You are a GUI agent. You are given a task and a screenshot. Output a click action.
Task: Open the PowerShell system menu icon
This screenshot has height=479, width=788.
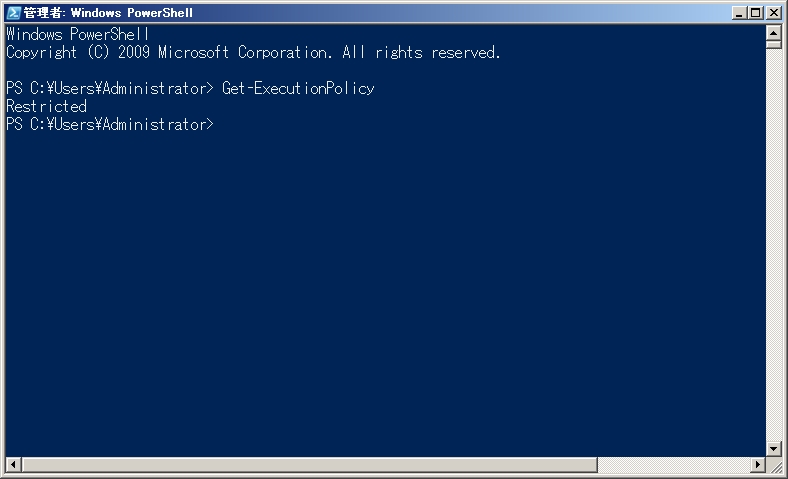[x=13, y=13]
